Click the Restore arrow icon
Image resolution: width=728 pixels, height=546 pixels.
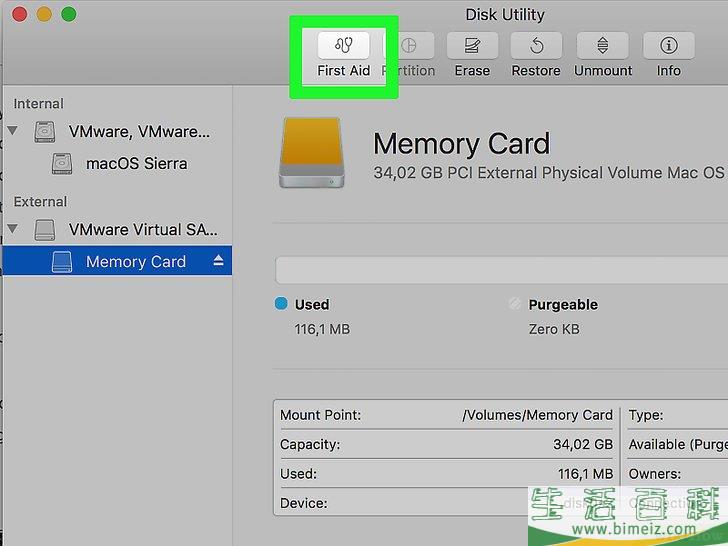(536, 45)
